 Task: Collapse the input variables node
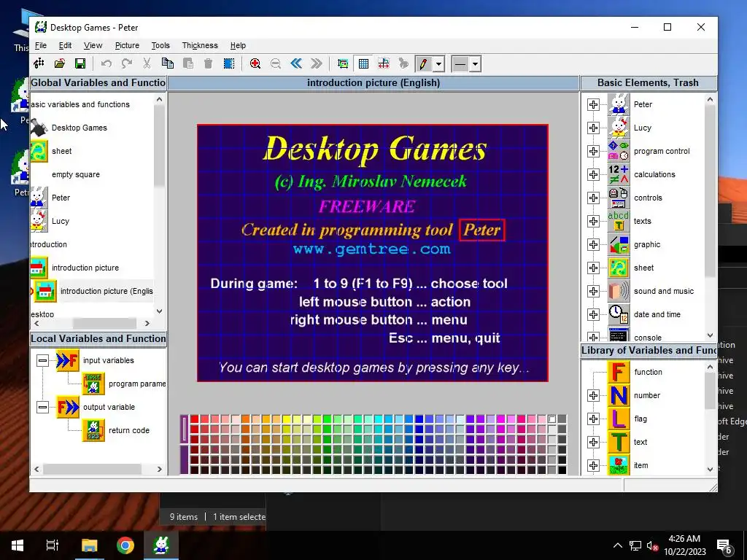[x=42, y=360]
